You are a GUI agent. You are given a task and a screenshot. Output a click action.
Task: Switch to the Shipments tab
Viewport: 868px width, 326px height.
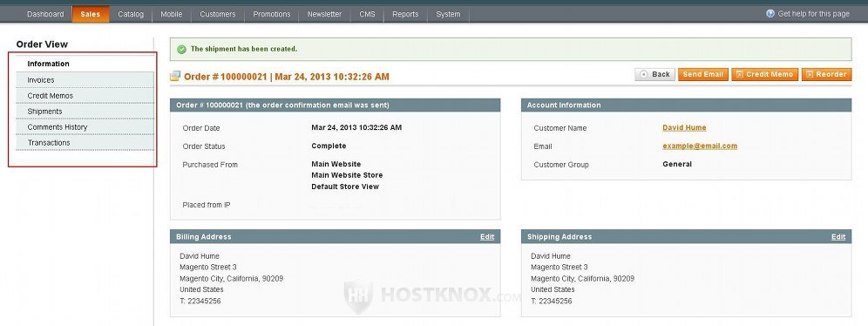(85, 112)
